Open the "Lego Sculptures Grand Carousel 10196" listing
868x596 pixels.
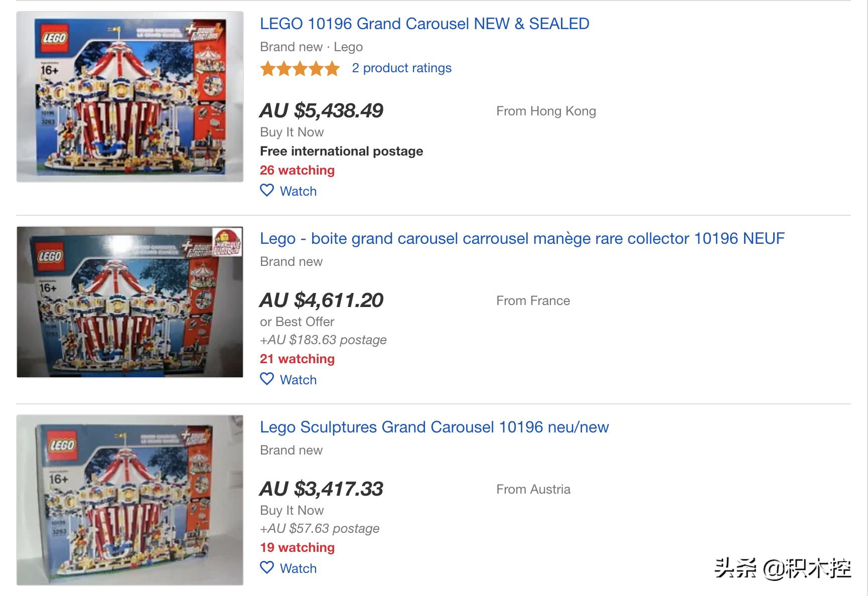click(x=434, y=427)
